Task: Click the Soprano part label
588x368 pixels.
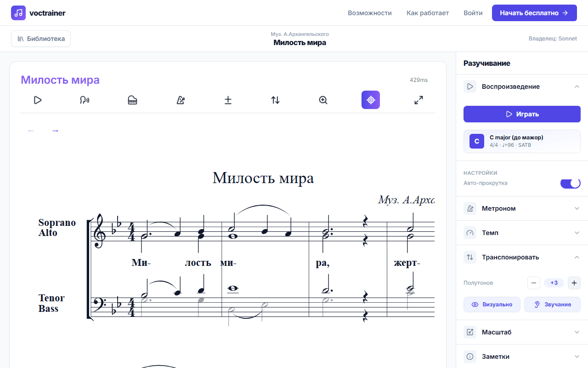Action: (x=57, y=223)
